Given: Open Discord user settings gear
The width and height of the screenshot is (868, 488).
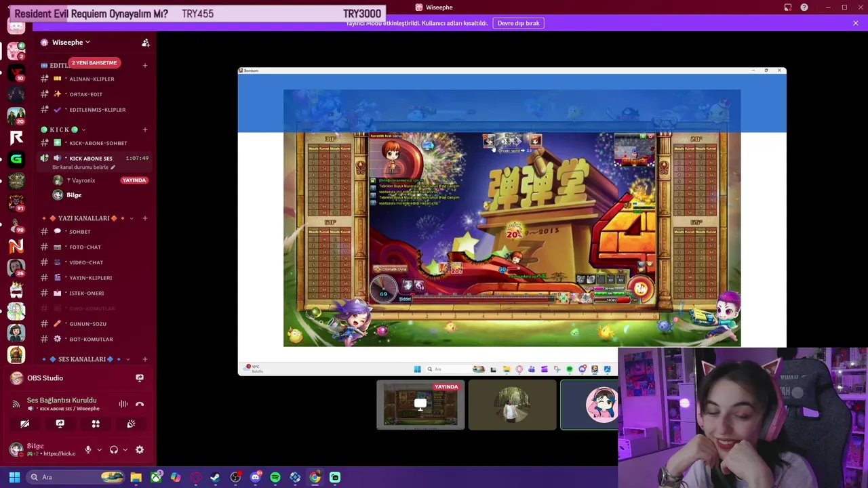Looking at the screenshot, I should click(x=140, y=449).
